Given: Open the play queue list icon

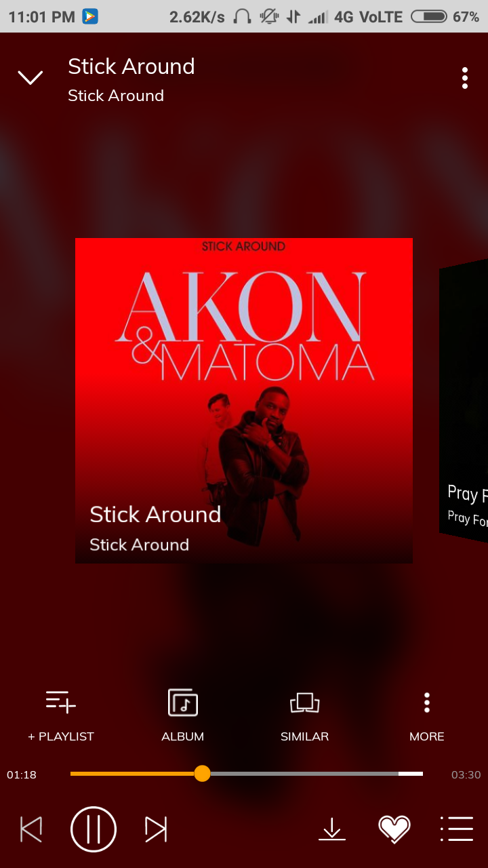Looking at the screenshot, I should pos(457,829).
